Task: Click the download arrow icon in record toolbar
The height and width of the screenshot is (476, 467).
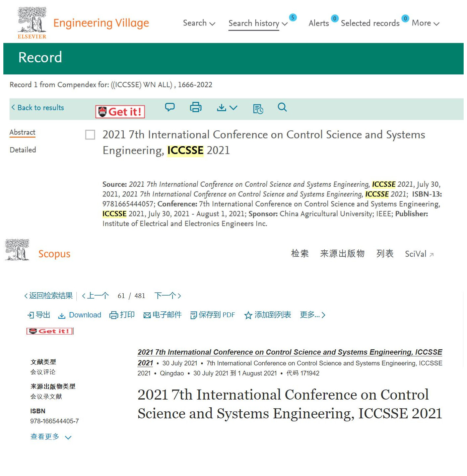Action: point(221,107)
